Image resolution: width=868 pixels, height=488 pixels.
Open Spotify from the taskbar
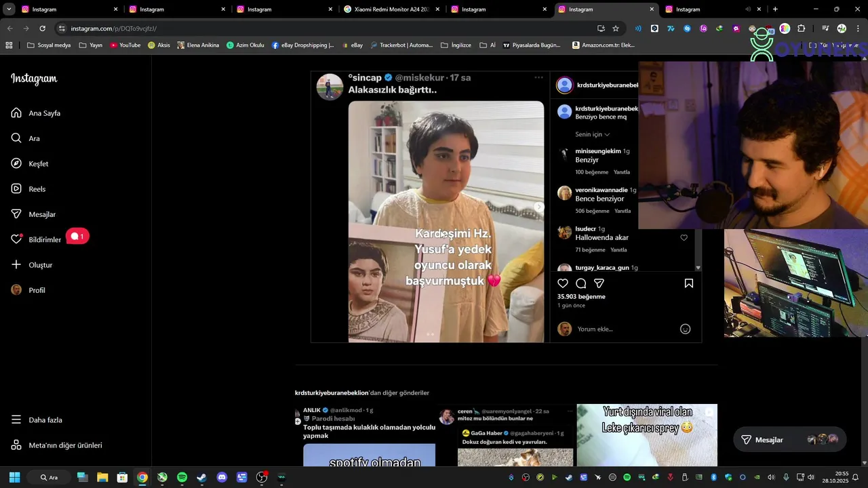tap(182, 477)
